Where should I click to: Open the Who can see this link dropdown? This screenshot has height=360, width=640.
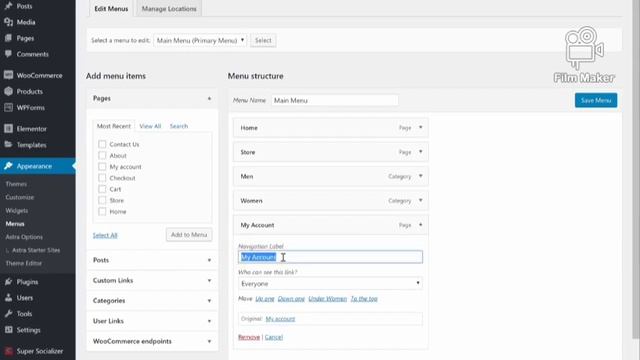pyautogui.click(x=330, y=283)
